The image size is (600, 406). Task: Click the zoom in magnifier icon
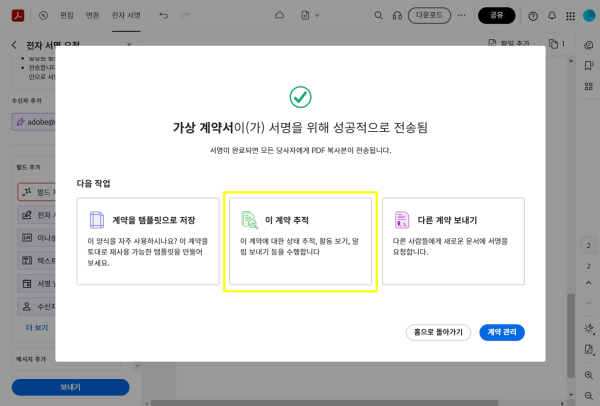click(x=589, y=375)
